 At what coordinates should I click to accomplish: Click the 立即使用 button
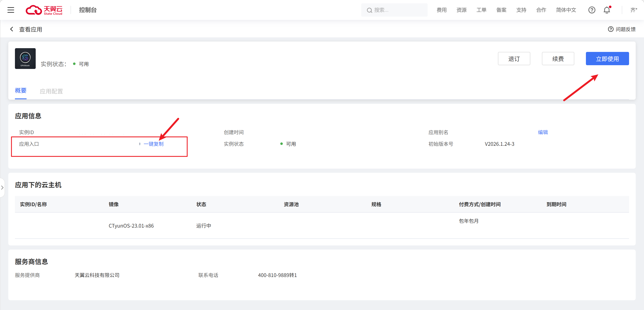point(607,59)
